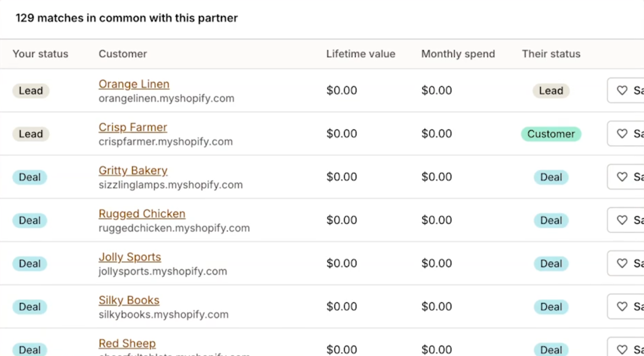Click the heart icon for Orange Linen
This screenshot has height=356, width=644.
tap(622, 90)
